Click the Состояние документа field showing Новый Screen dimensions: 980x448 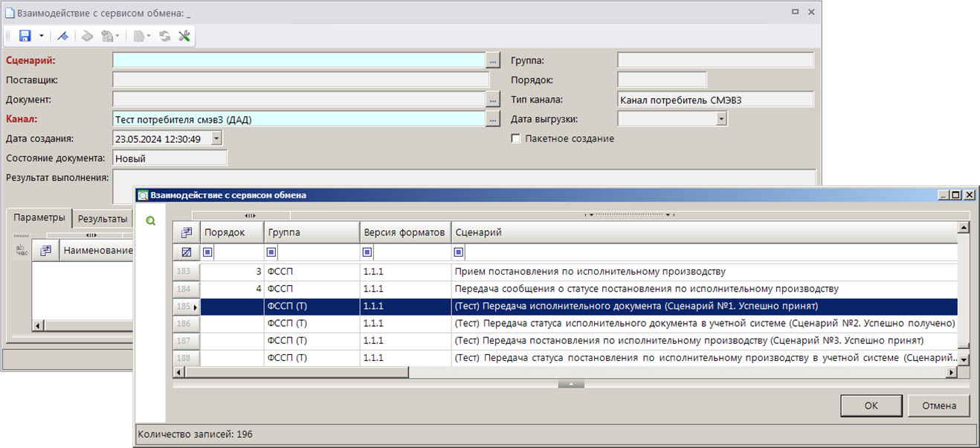[170, 158]
